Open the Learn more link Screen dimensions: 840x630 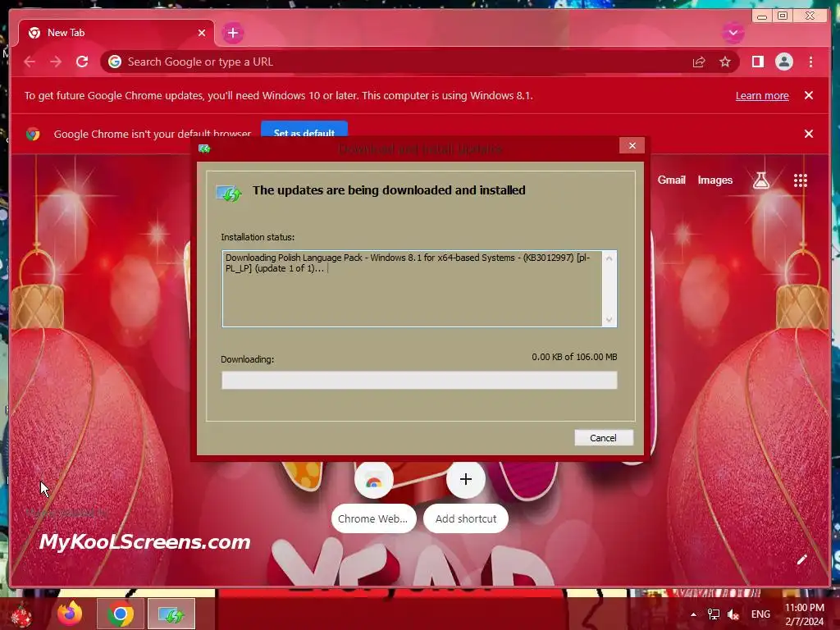tap(762, 95)
